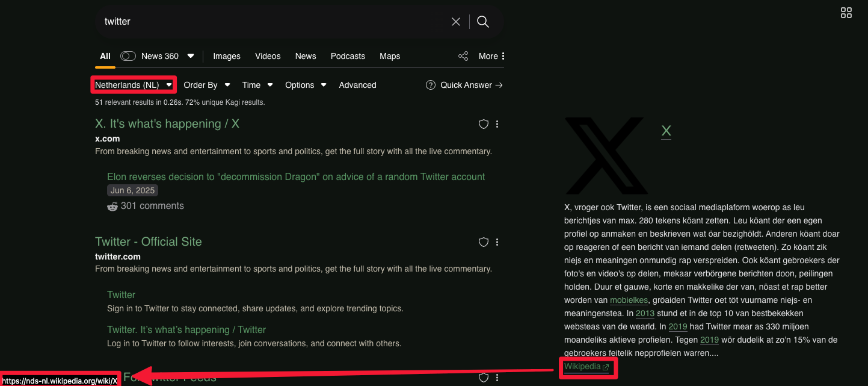Click shield icon for twitter.com result
The image size is (868, 386).
coord(483,242)
